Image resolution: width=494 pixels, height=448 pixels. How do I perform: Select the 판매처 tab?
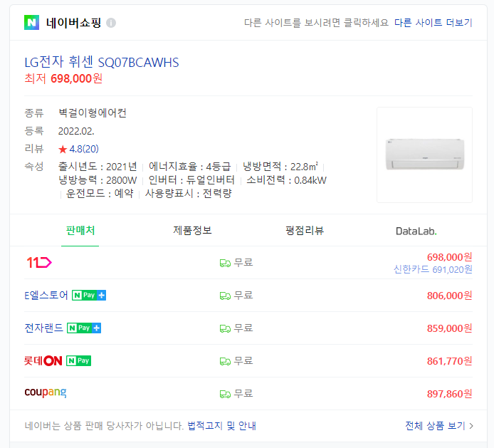(80, 231)
